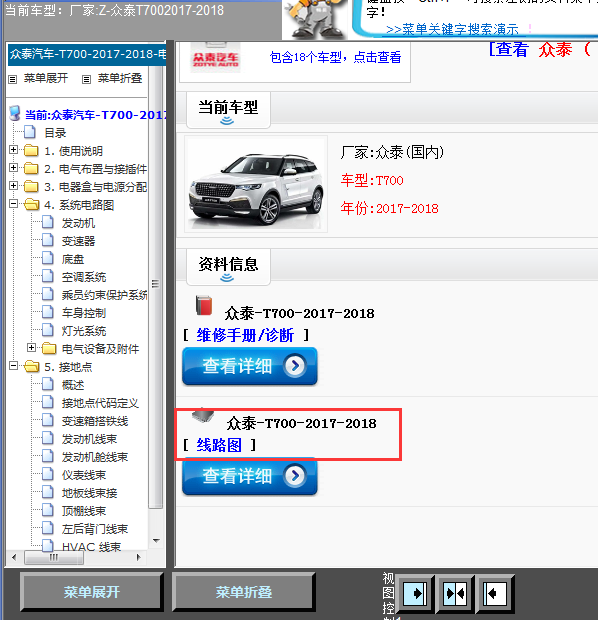
Task: Collapse folder 4. 系统电路图
Action: point(13,204)
